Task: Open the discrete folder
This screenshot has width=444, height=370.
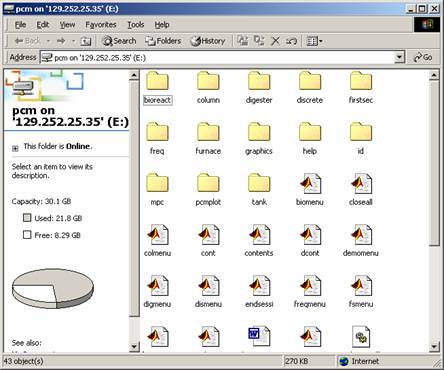Action: tap(310, 87)
